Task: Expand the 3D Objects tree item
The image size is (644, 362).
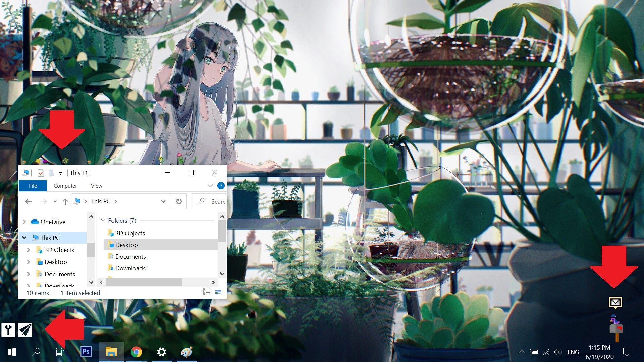Action: click(29, 250)
